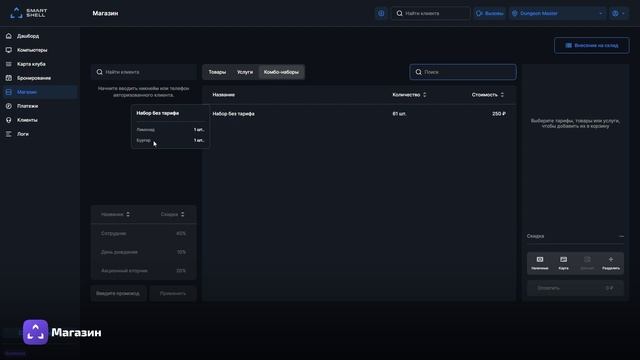Screen dimensions: 640x360
Task: Click the Название column header
Action: tap(223, 95)
